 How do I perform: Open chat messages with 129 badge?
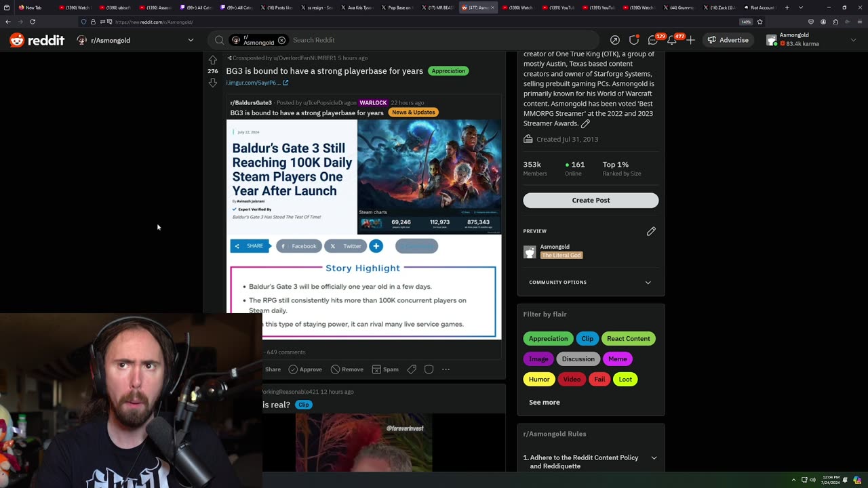(x=654, y=40)
